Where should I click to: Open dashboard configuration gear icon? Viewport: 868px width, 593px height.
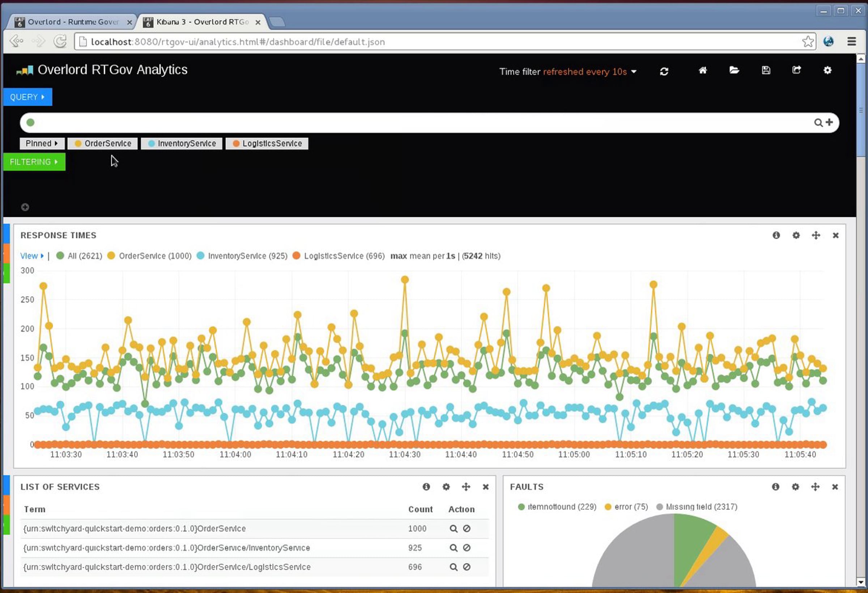coord(827,70)
